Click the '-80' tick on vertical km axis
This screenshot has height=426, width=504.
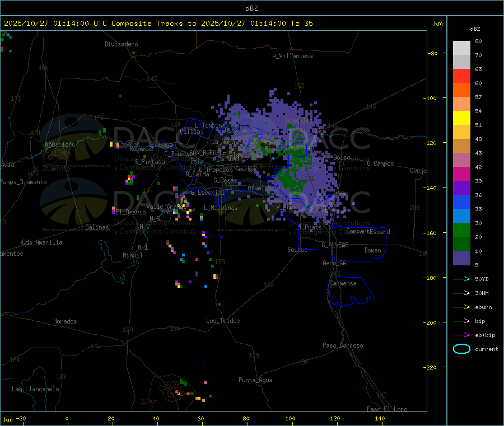click(433, 53)
